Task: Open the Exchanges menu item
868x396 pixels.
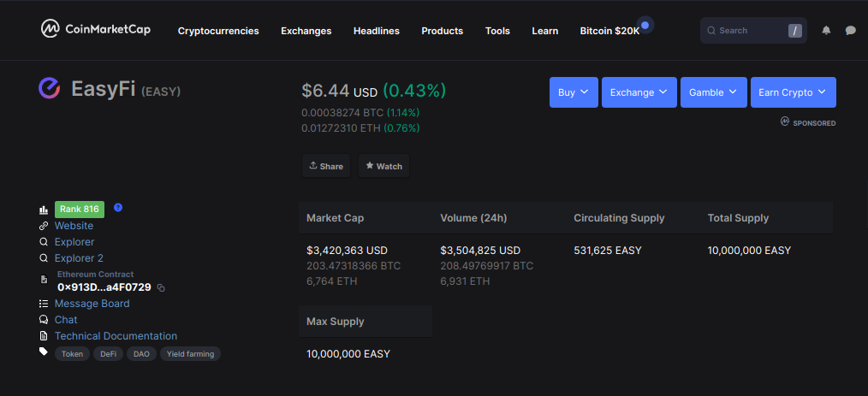Action: click(x=306, y=31)
